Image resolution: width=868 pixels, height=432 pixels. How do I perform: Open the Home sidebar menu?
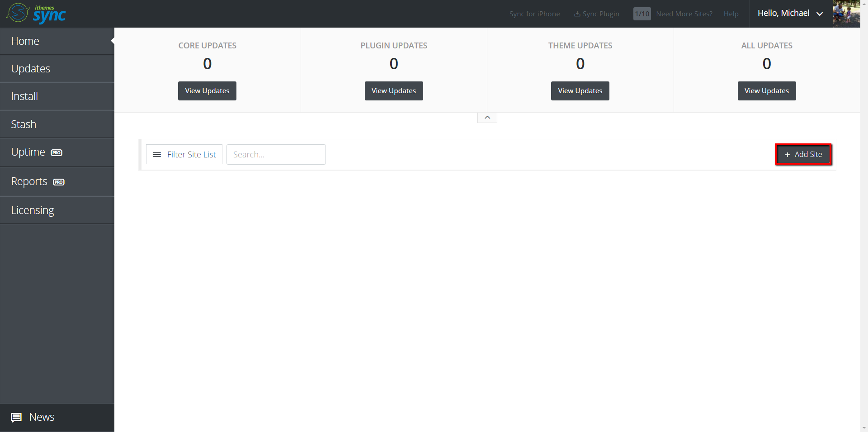57,41
